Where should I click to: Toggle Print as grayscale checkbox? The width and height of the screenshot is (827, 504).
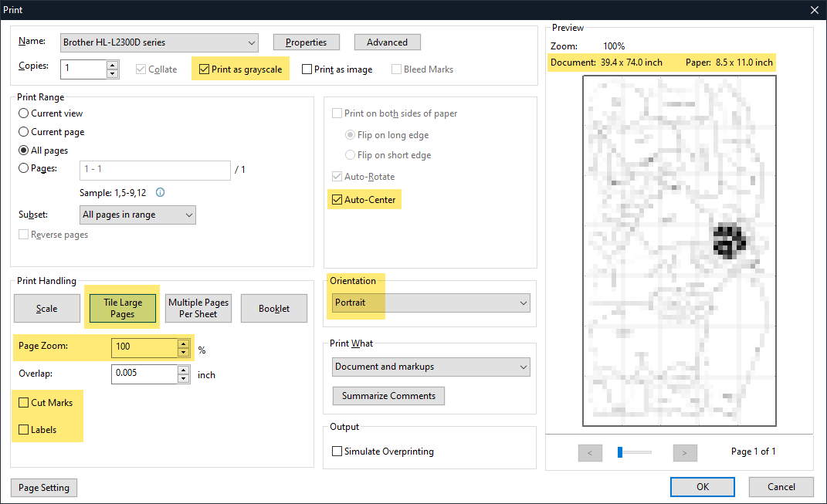(204, 69)
